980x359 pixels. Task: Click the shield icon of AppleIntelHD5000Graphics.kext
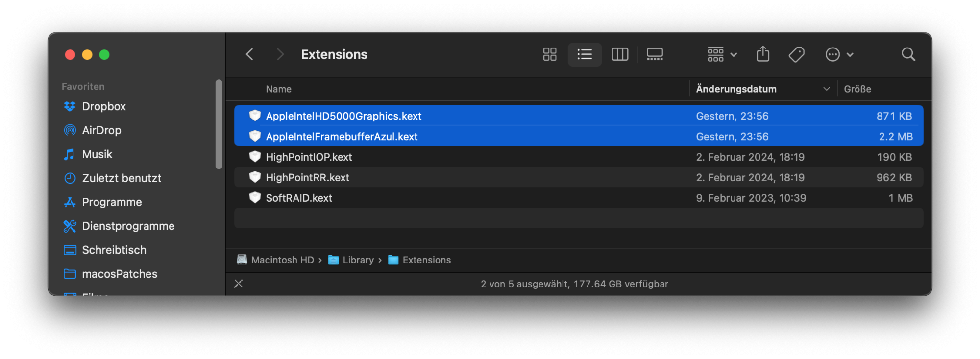255,116
